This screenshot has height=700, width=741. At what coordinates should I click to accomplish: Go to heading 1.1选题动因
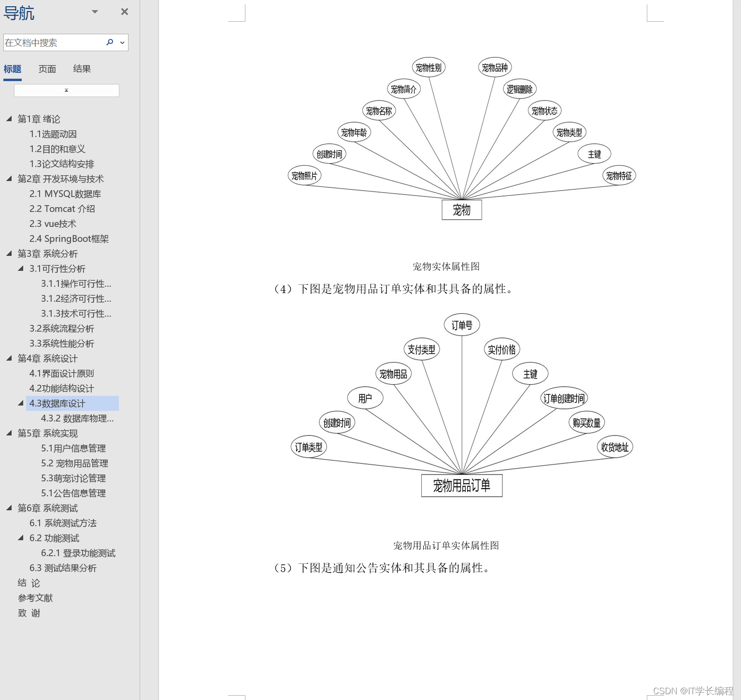53,134
